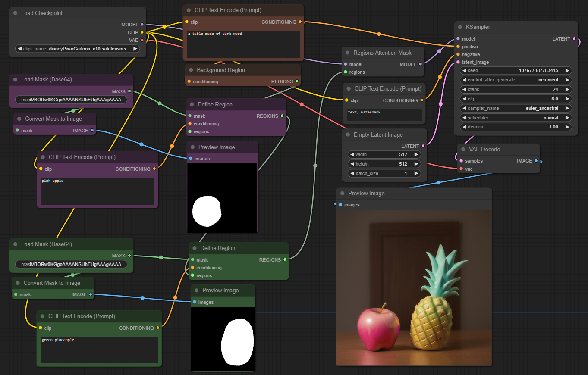Click the pineapple Preview Image thumbnail
The height and width of the screenshot is (375, 588).
coord(413,287)
